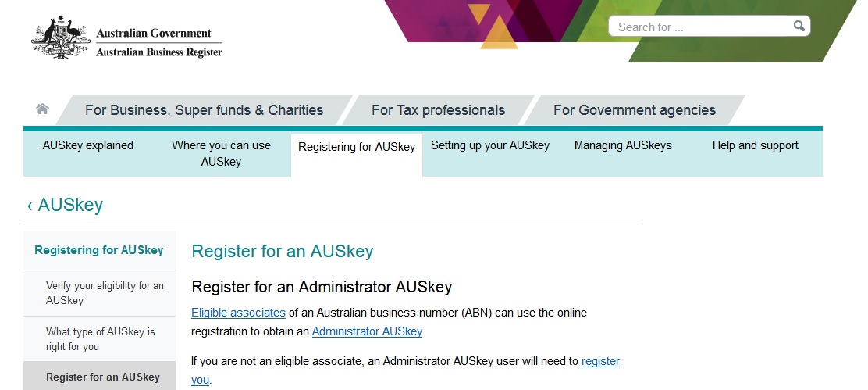Screen dimensions: 868x390
Task: Click the home icon in navigation bar
Action: [x=42, y=109]
